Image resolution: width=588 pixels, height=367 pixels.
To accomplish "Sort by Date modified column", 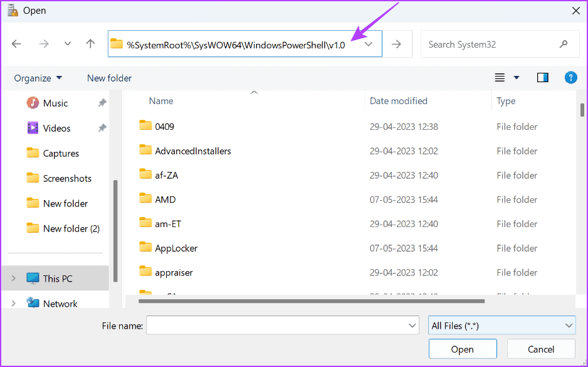I will point(398,101).
